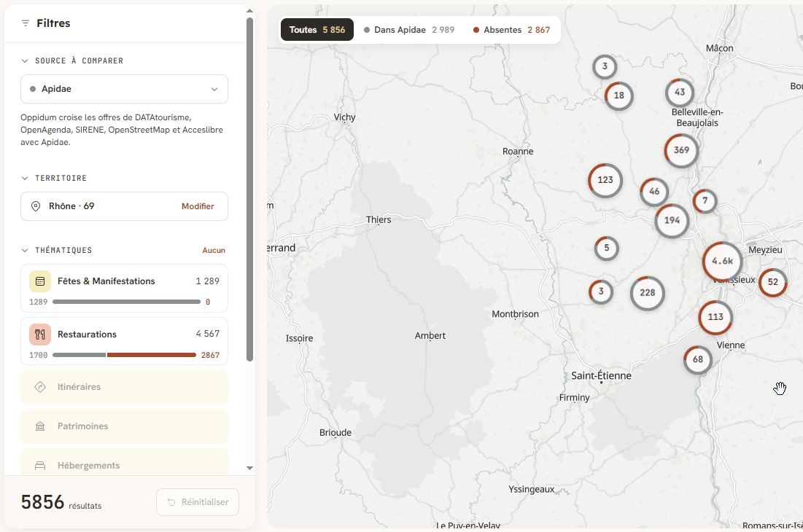Open the 46 map cluster
Image resolution: width=803 pixels, height=532 pixels.
pos(654,192)
